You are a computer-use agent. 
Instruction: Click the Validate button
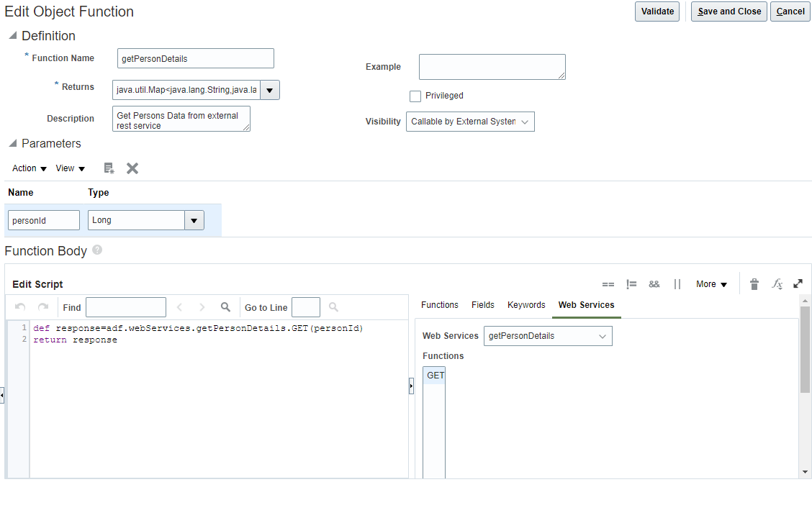657,12
